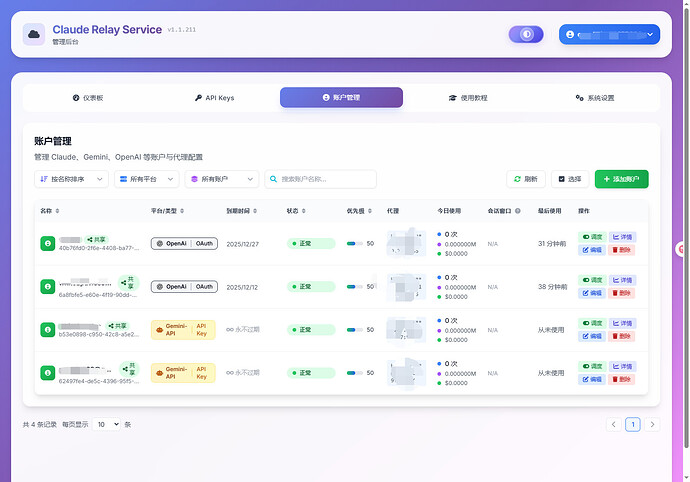Click 编辑 edit for the 2025/12/27 account
Screen dimensions: 690x482
point(592,250)
